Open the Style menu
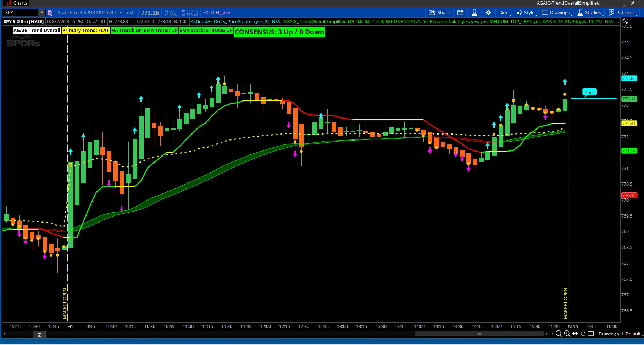Screen dimensions: 644x345 (527, 12)
